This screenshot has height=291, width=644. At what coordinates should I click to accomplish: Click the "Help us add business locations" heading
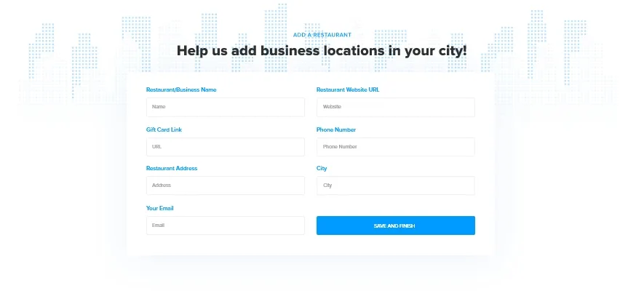point(322,51)
